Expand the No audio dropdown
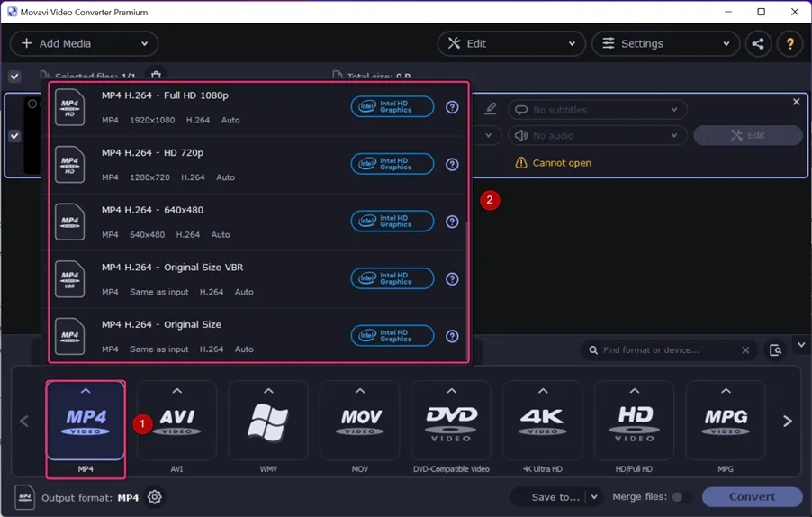812x517 pixels. point(598,136)
